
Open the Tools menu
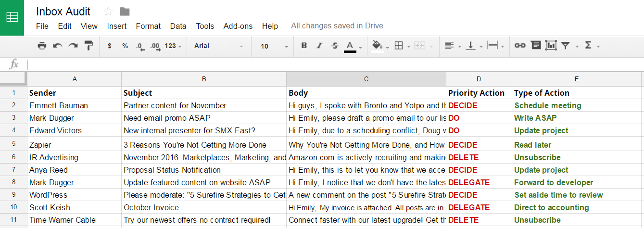coord(205,26)
